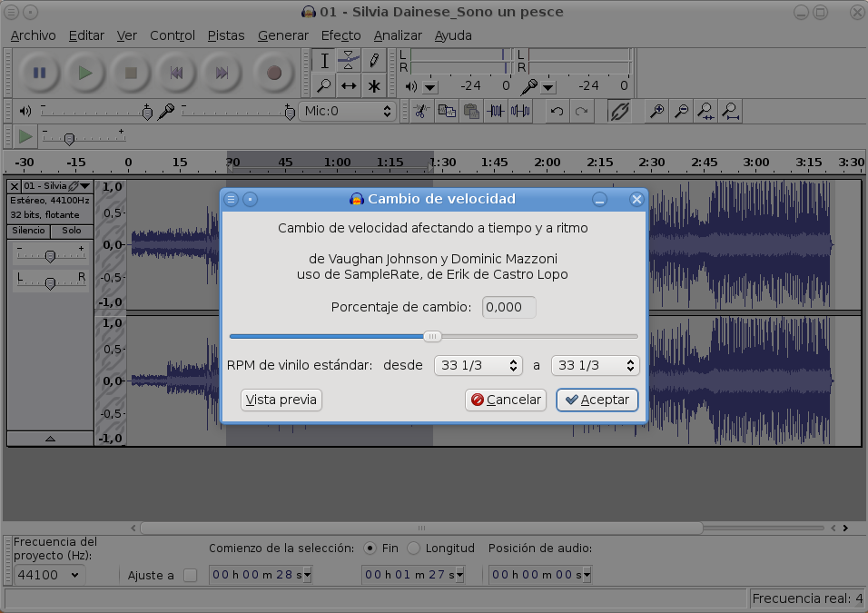Viewport: 868px width, 613px height.
Task: Click the input volume slider
Action: tap(238, 112)
